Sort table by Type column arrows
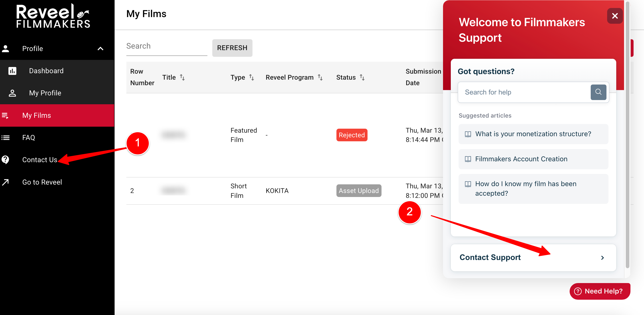This screenshot has width=644, height=315. click(x=252, y=77)
